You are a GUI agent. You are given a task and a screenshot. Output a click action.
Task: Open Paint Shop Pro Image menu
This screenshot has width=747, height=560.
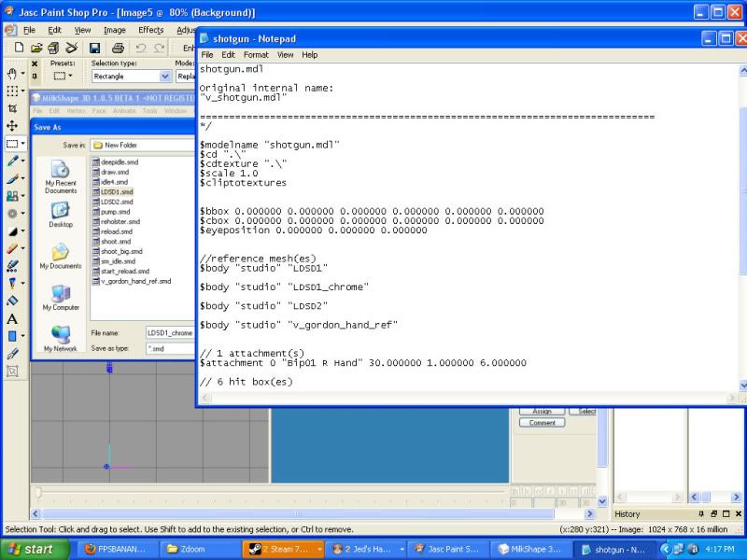click(114, 30)
